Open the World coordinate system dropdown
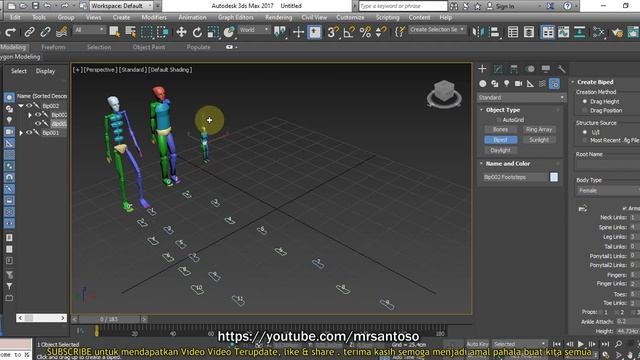The image size is (640, 360). click(x=253, y=30)
